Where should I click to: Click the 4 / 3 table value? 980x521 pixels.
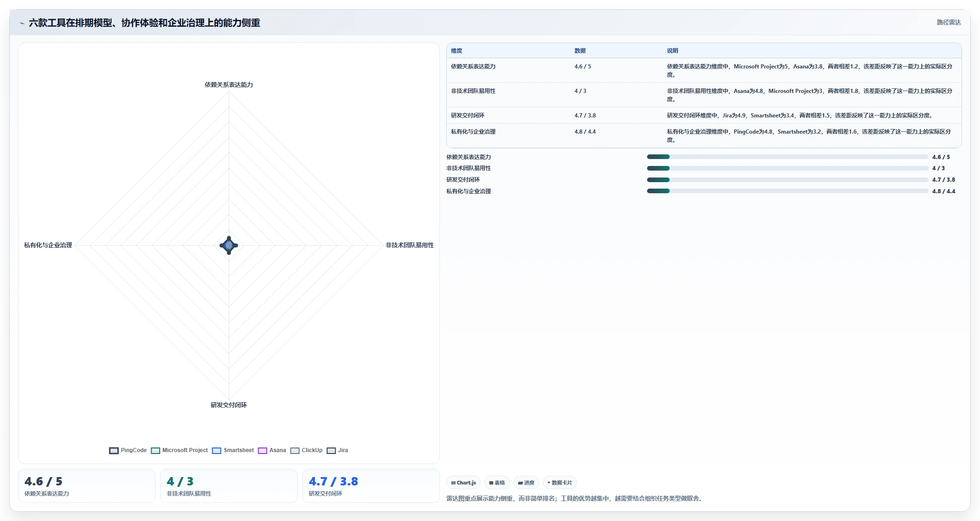coord(580,91)
